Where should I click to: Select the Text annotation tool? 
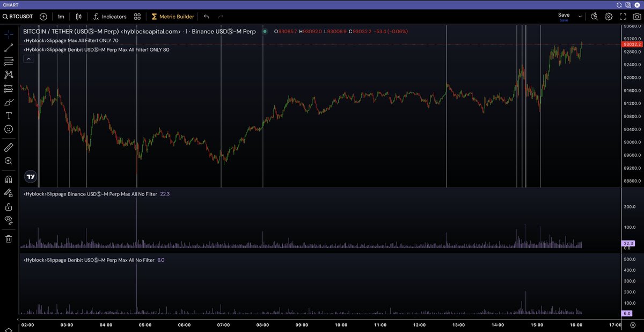[9, 116]
